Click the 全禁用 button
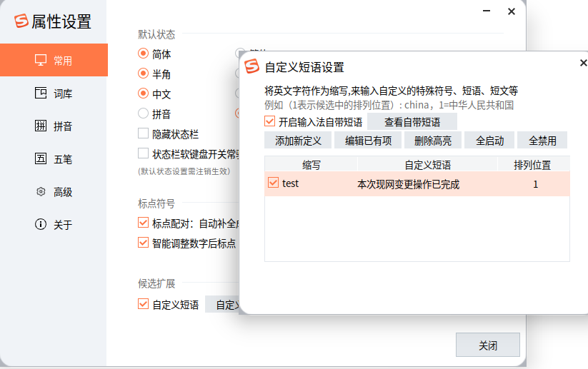Screen dimensions: 588x369 click(x=542, y=141)
